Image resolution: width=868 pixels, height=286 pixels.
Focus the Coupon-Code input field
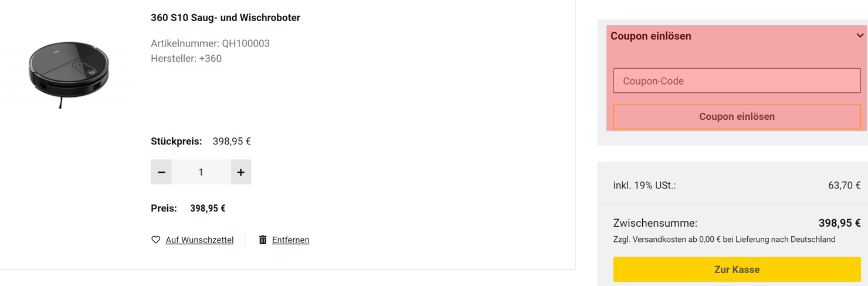point(737,81)
